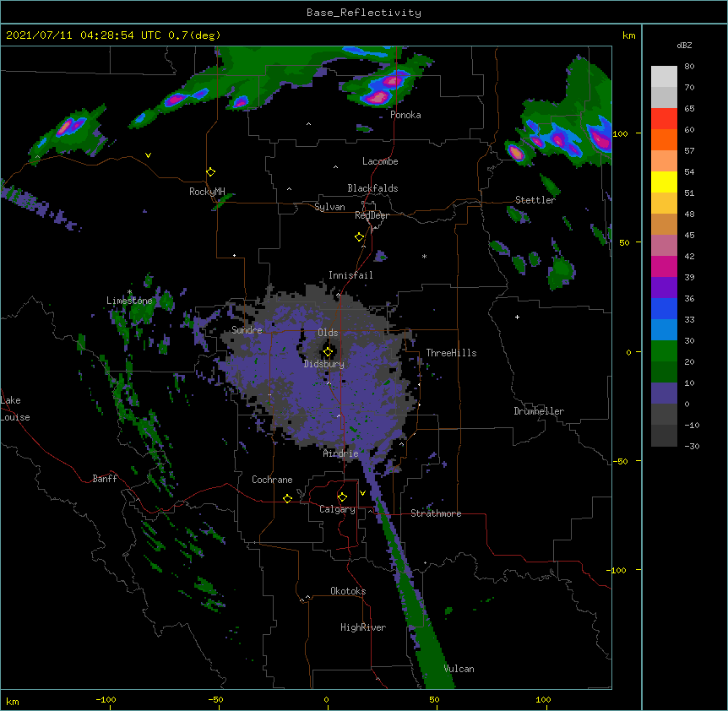This screenshot has width=728, height=711.
Task: Pick the bright green 30-20 dBZ swatch
Action: [x=664, y=351]
